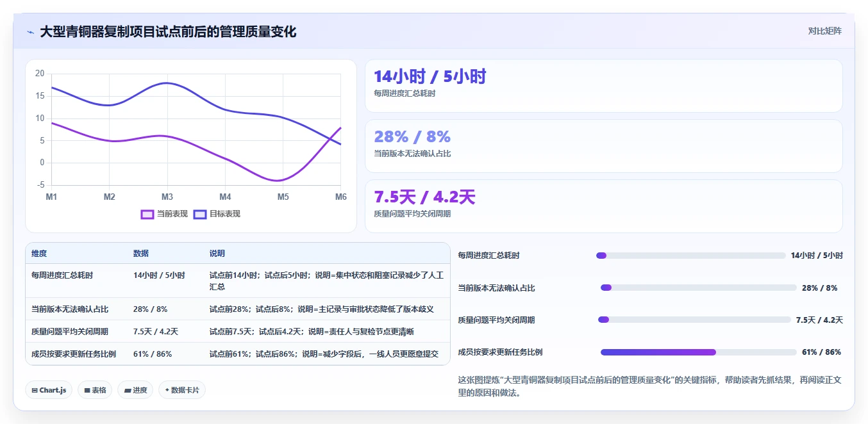Click table cell 质量问题平均关闭周期

point(70,332)
